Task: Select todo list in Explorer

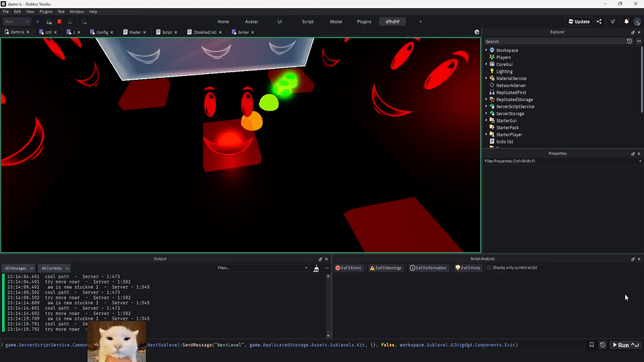Action: pyautogui.click(x=504, y=141)
